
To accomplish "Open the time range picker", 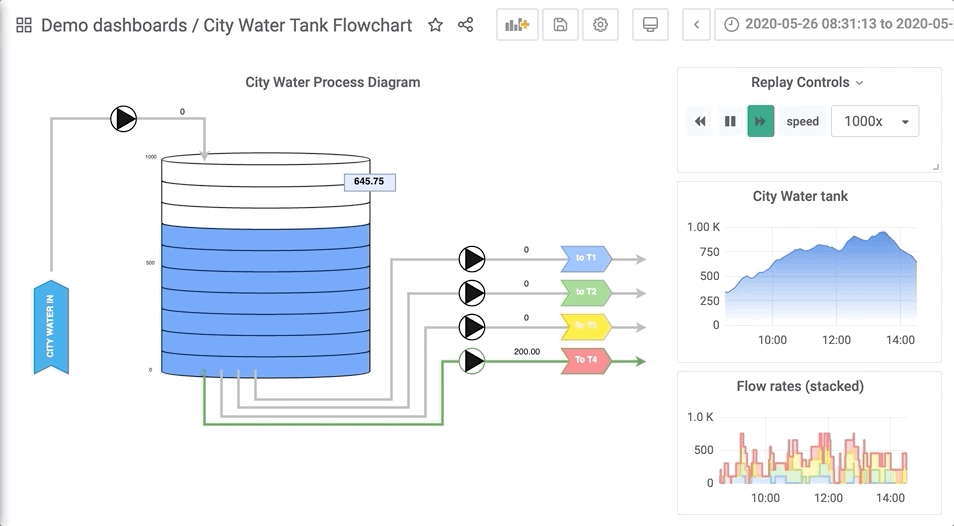I will [834, 25].
